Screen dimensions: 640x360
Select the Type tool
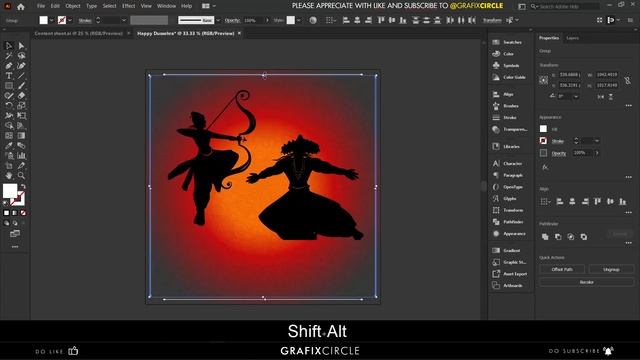coord(9,76)
